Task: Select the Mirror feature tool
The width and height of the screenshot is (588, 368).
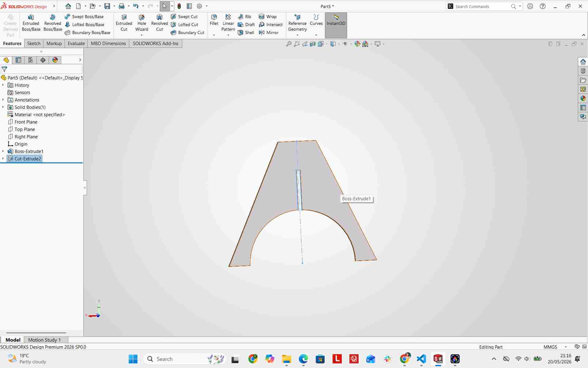Action: tap(269, 33)
